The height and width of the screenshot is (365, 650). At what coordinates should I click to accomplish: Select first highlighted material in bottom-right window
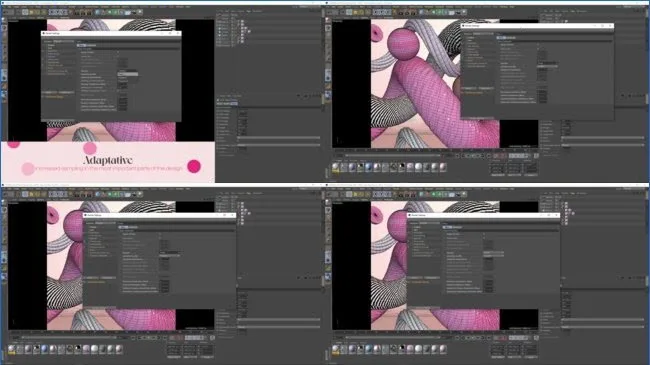pos(336,349)
